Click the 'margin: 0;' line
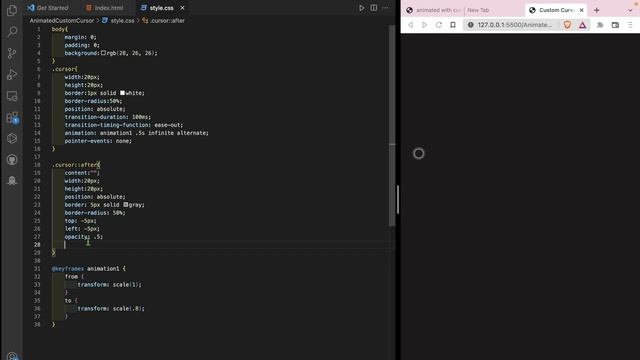 [x=80, y=37]
